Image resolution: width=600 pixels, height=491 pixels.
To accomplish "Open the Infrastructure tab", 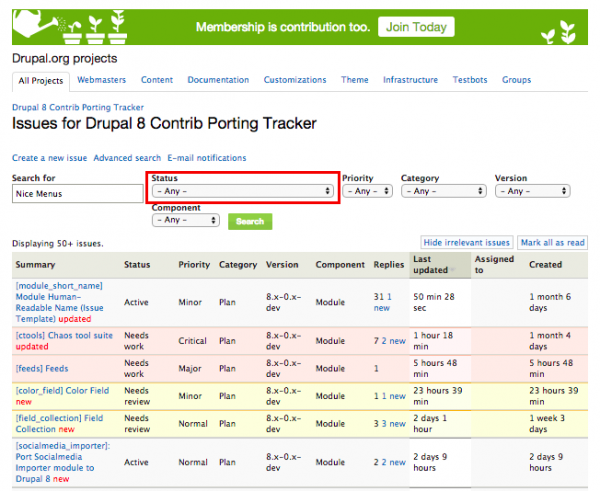I will click(x=411, y=80).
